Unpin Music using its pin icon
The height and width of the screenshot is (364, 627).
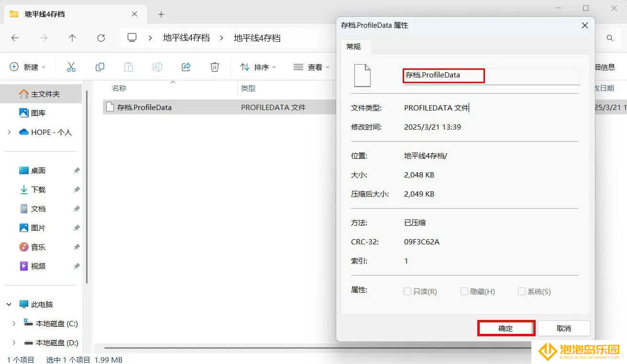[x=77, y=247]
